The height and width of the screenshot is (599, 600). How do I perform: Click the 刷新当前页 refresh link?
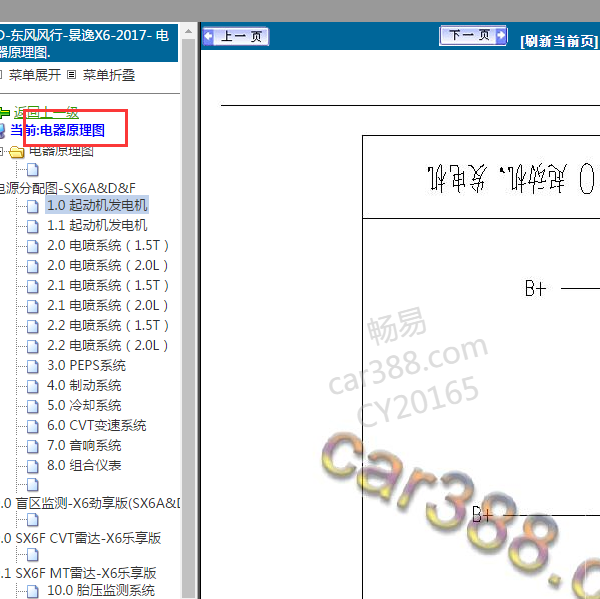(559, 41)
